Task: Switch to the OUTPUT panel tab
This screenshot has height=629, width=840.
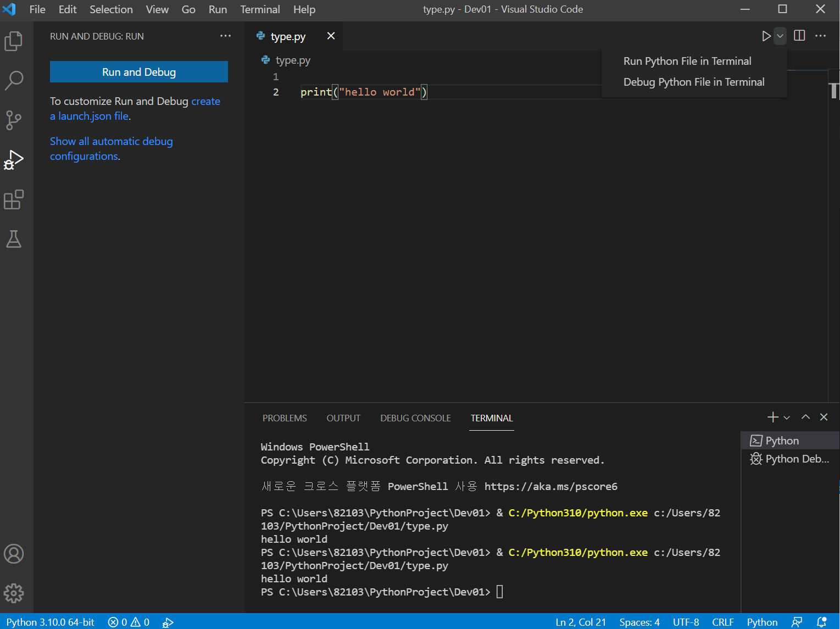Action: coord(343,418)
